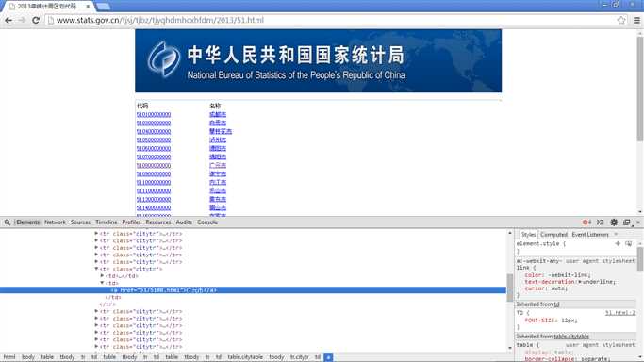Go back to the previous page
This screenshot has height=362, width=644.
pyautogui.click(x=8, y=20)
